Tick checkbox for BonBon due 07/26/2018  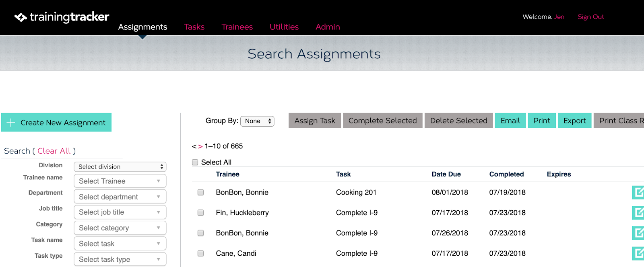[x=200, y=233]
